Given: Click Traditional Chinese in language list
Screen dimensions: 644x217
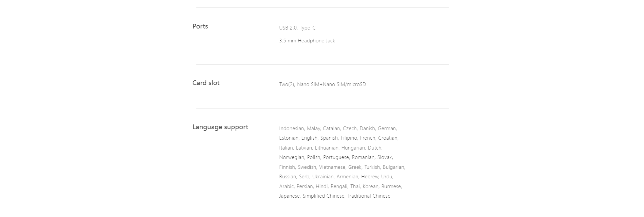Looking at the screenshot, I should pyautogui.click(x=369, y=196).
